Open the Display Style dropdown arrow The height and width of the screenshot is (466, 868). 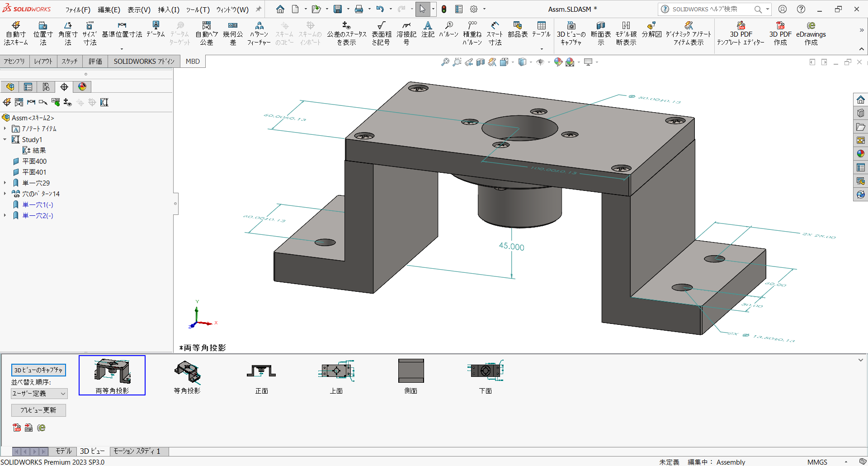pos(531,62)
